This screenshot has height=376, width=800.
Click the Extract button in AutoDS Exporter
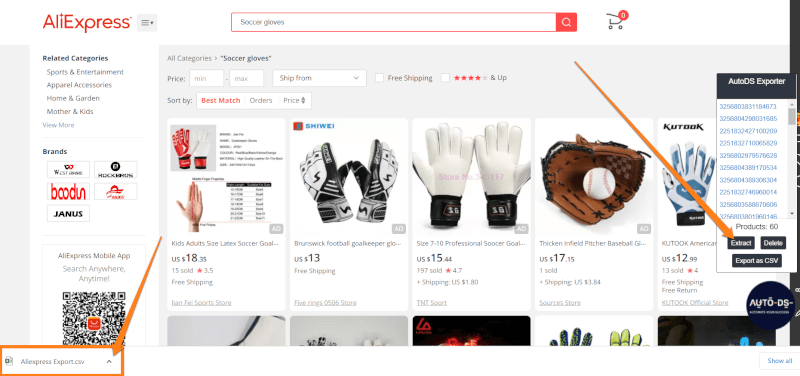[x=741, y=243]
